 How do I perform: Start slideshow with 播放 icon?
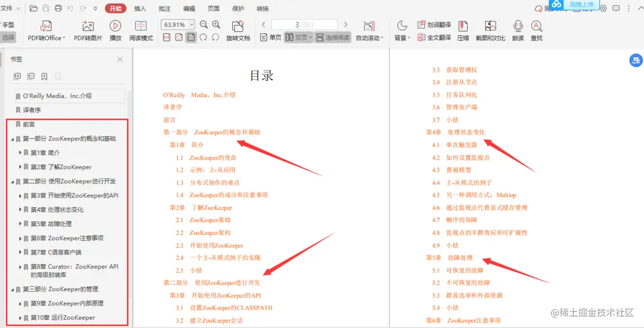[115, 31]
